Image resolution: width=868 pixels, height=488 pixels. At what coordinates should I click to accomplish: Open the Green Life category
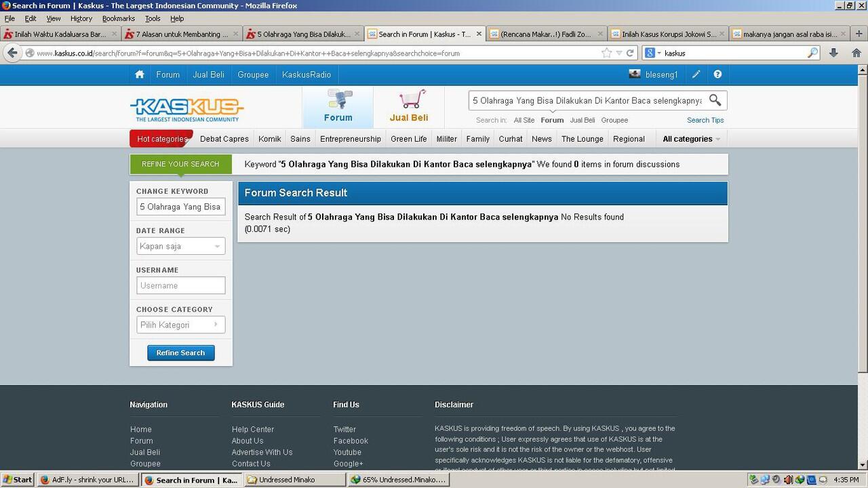coord(408,139)
